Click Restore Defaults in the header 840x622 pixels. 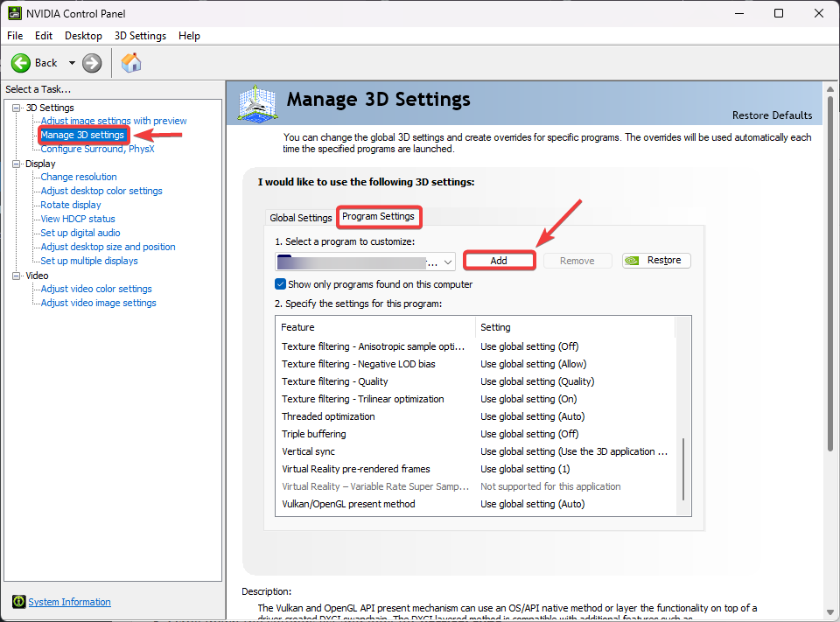pyautogui.click(x=772, y=115)
